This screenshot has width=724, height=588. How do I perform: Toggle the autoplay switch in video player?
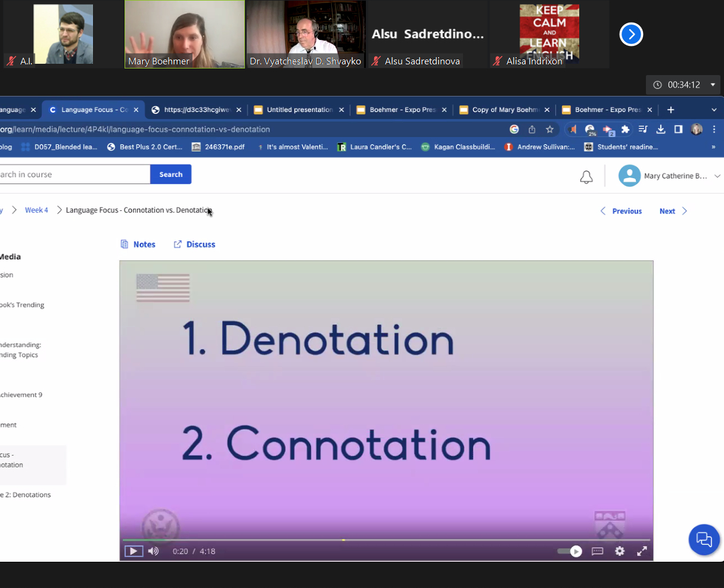(570, 551)
